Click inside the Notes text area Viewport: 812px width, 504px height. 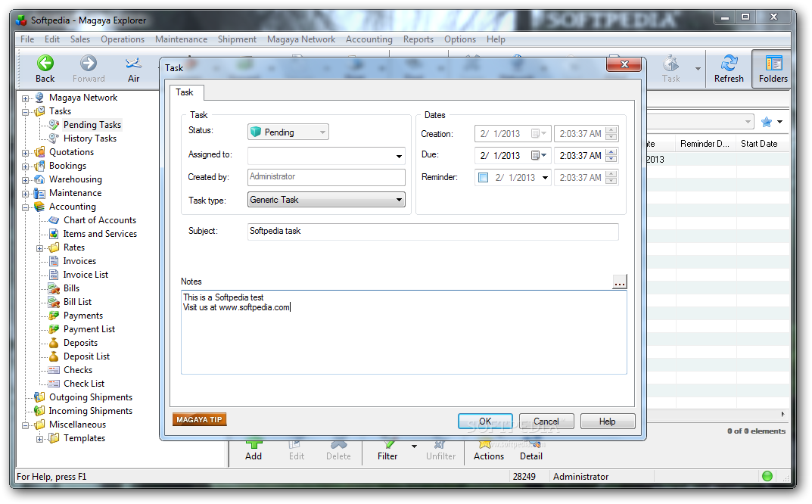tap(404, 332)
